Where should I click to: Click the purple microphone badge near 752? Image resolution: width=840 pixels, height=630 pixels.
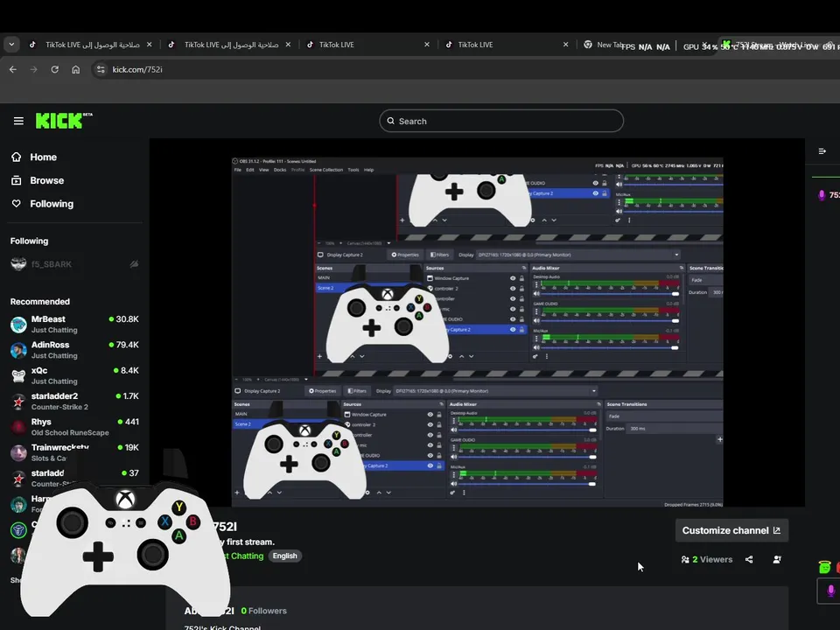(822, 195)
